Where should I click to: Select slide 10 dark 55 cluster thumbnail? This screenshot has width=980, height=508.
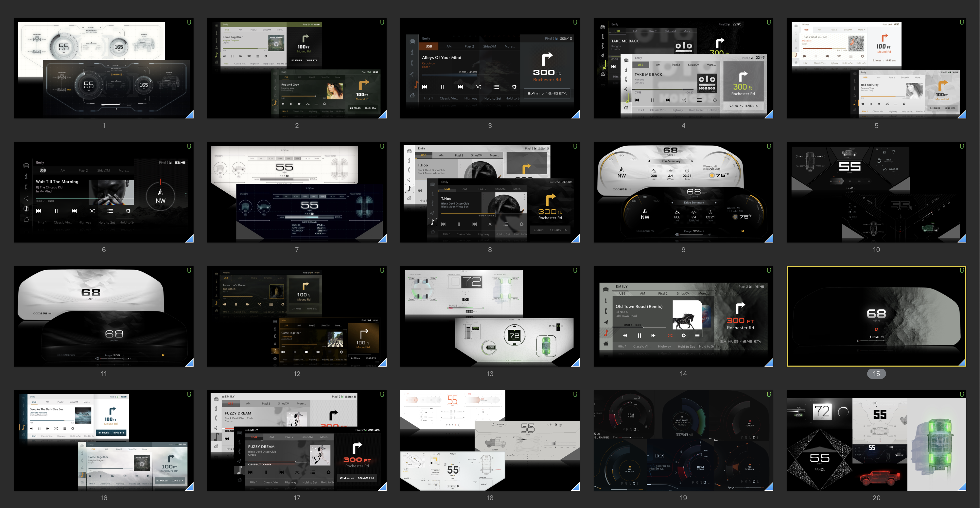(876, 192)
